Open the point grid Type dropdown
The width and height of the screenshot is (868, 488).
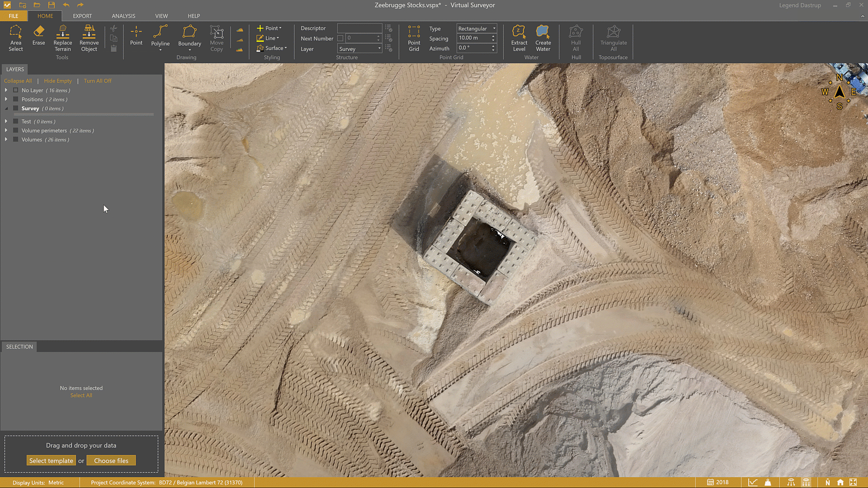(x=494, y=28)
